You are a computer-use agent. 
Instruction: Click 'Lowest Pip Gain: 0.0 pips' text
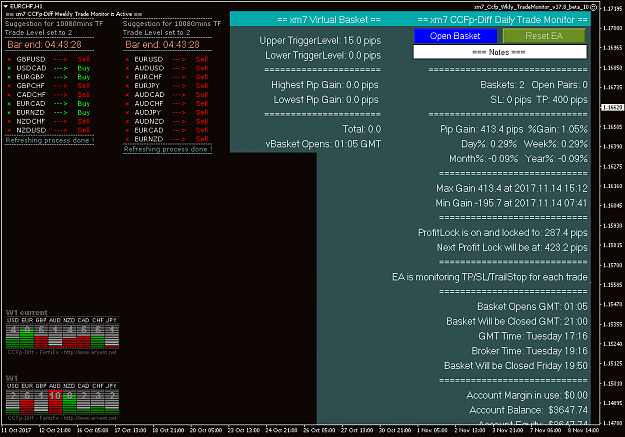(x=326, y=100)
